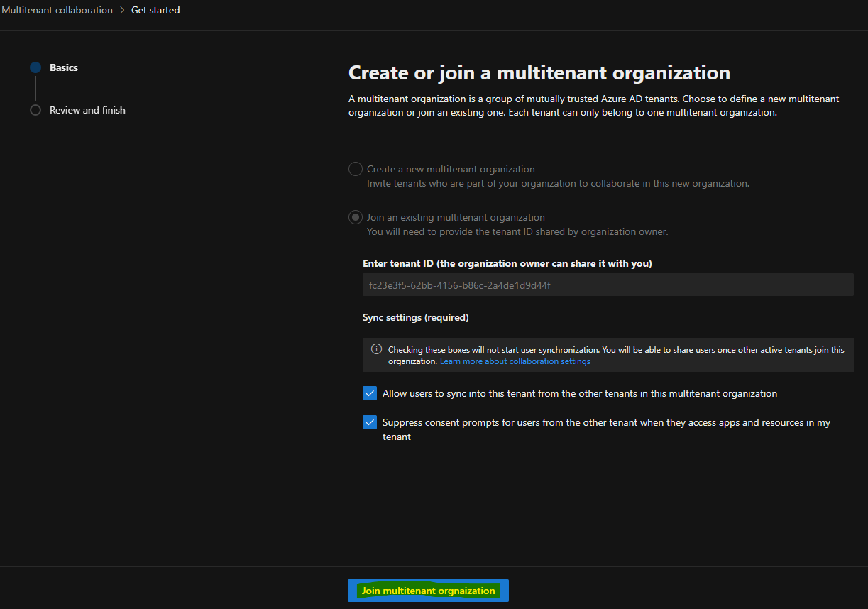
Task: Click 'Create or join a multitenant organization' heading
Action: coord(539,72)
